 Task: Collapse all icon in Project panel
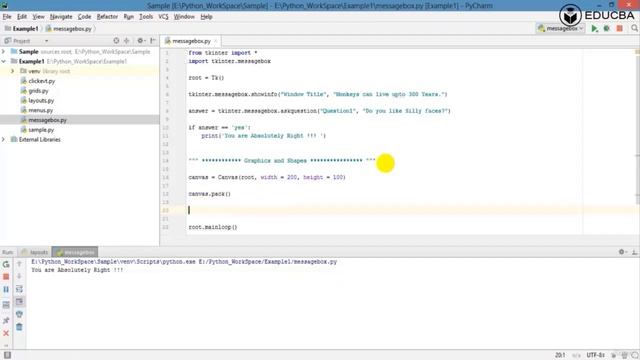pos(127,41)
